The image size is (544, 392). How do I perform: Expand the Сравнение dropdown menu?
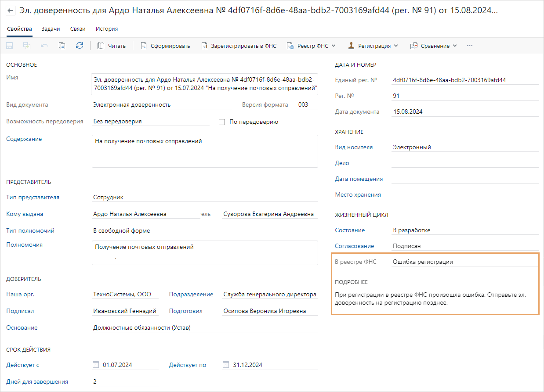click(434, 46)
